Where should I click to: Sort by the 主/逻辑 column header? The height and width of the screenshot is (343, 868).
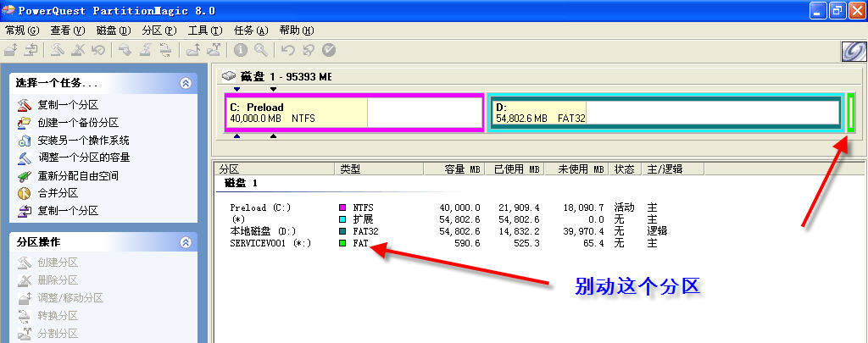673,169
